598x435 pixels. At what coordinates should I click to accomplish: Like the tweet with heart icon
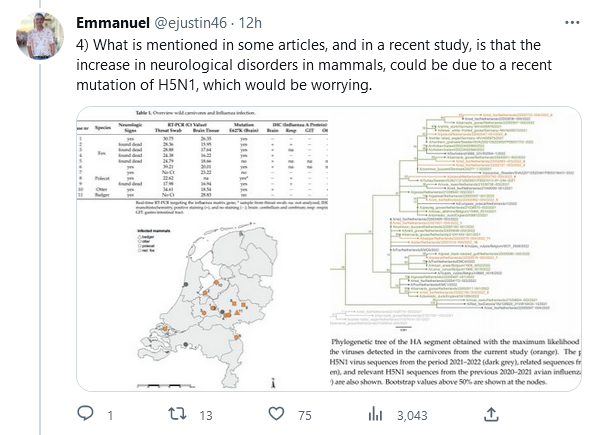(276, 414)
